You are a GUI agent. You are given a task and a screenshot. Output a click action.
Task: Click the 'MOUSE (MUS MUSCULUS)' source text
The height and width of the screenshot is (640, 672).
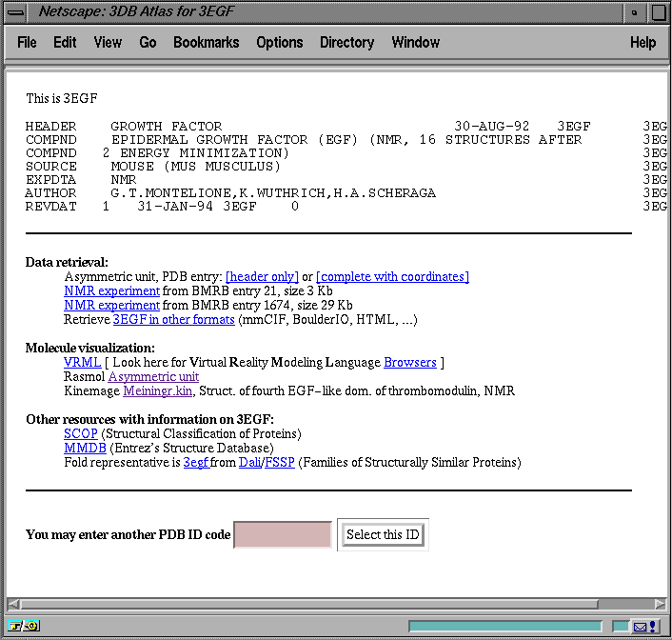click(195, 167)
